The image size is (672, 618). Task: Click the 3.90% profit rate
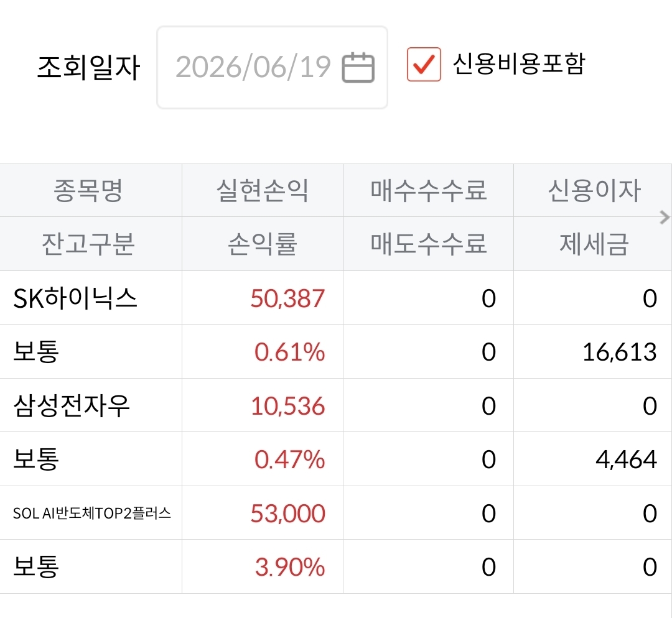coord(290,567)
